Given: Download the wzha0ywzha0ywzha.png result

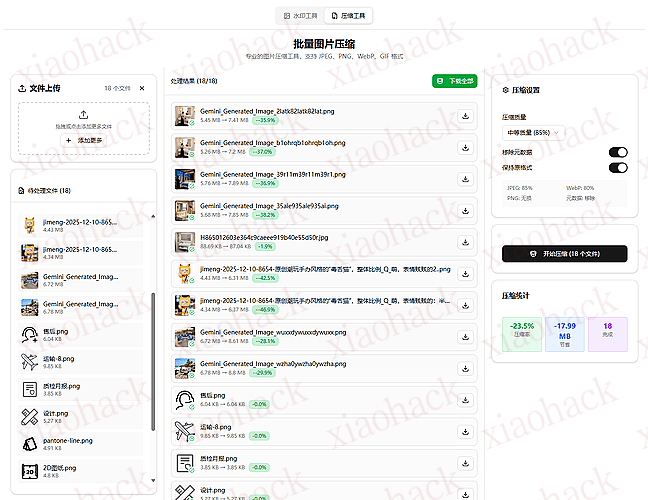Looking at the screenshot, I should (466, 368).
